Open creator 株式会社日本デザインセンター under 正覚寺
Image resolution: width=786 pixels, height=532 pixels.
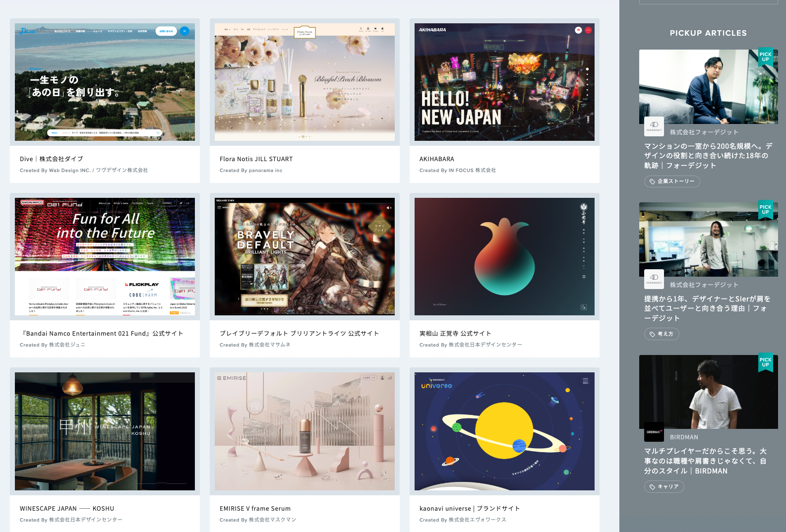[485, 345]
